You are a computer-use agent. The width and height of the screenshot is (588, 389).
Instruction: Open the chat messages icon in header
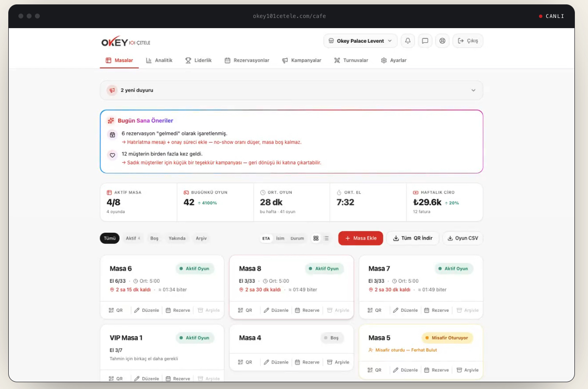(425, 41)
